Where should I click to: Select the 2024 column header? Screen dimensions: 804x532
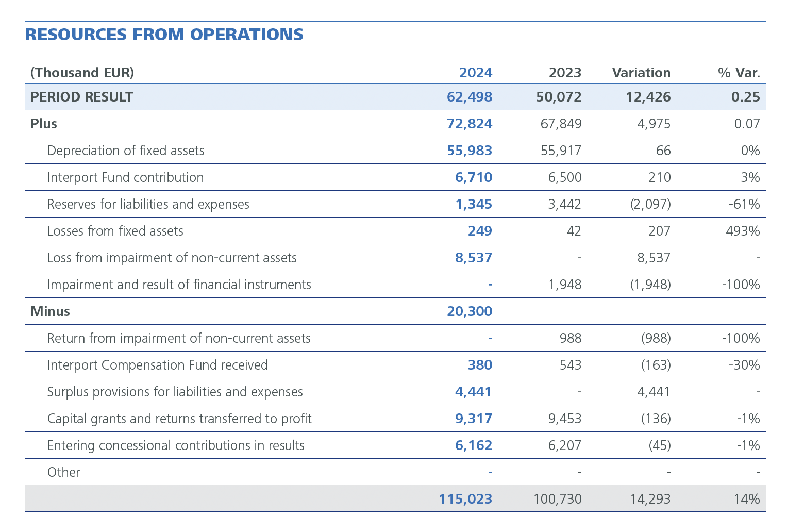tap(475, 73)
